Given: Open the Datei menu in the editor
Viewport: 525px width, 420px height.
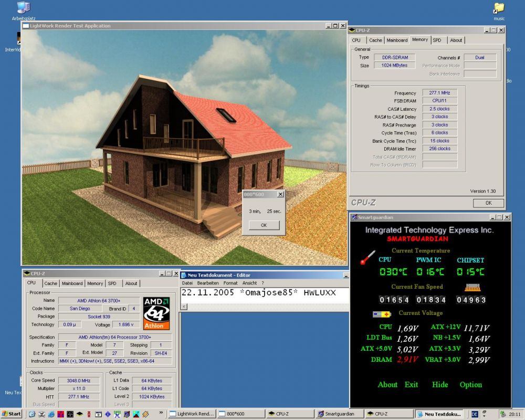Looking at the screenshot, I should 187,283.
